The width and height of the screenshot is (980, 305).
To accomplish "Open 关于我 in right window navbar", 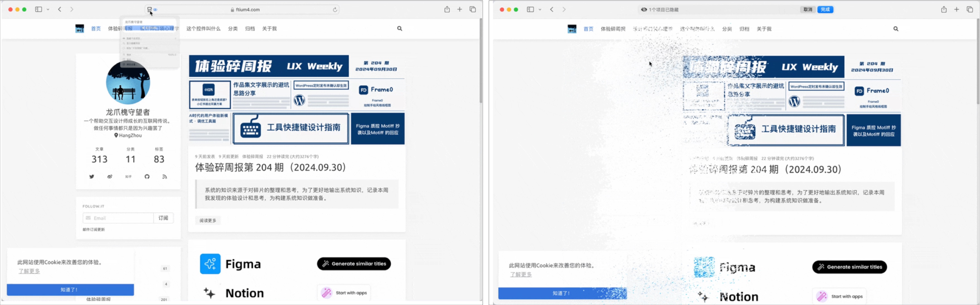I will click(764, 29).
